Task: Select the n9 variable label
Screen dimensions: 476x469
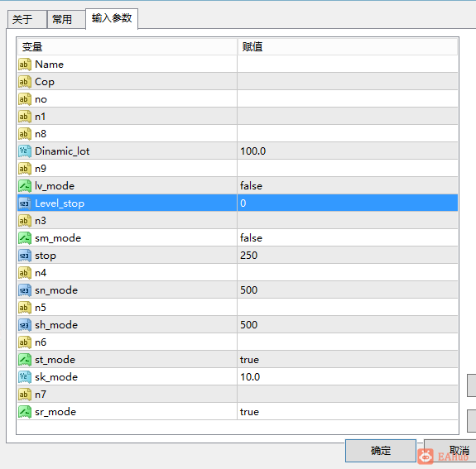Action: (x=41, y=169)
